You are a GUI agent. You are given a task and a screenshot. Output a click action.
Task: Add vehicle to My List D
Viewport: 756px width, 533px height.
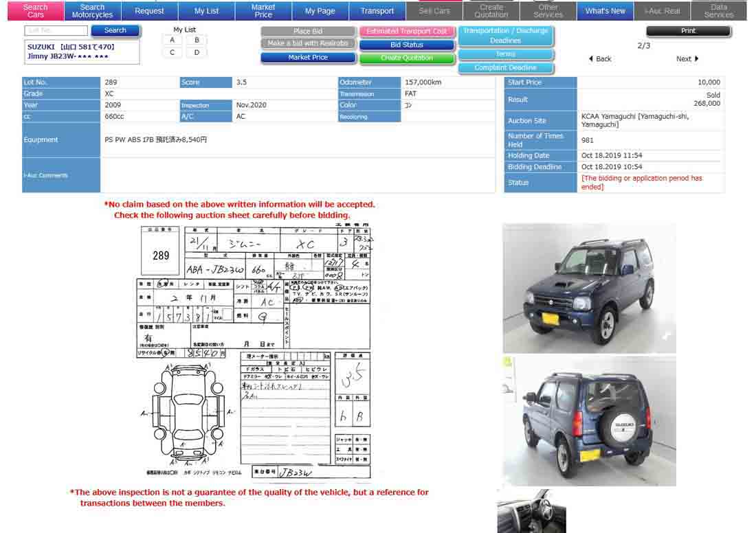tap(197, 52)
